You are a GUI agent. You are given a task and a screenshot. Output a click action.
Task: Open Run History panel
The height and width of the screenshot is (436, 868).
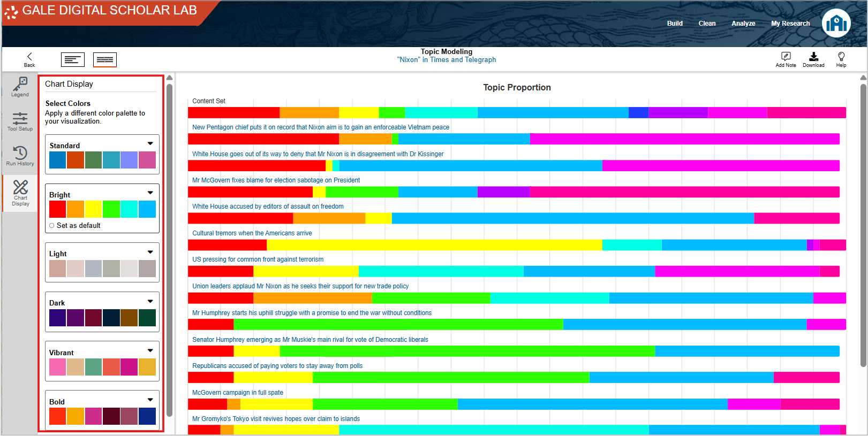[x=20, y=156]
